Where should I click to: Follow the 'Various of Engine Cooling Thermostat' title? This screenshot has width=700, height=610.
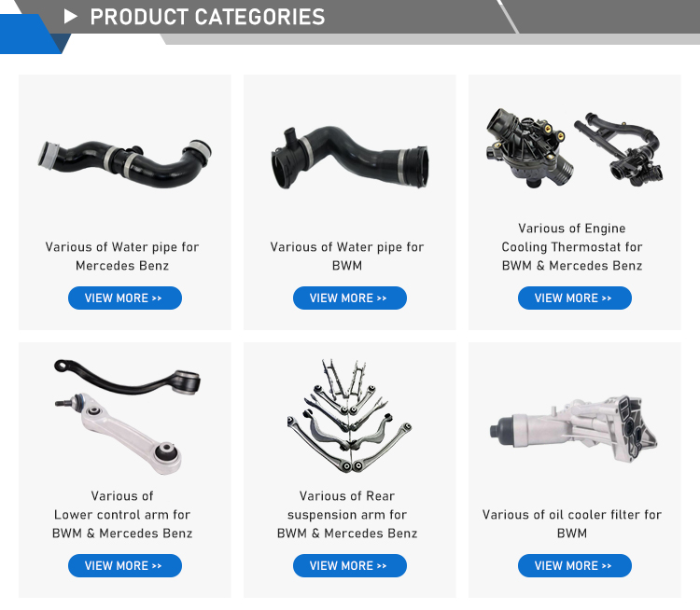(572, 247)
